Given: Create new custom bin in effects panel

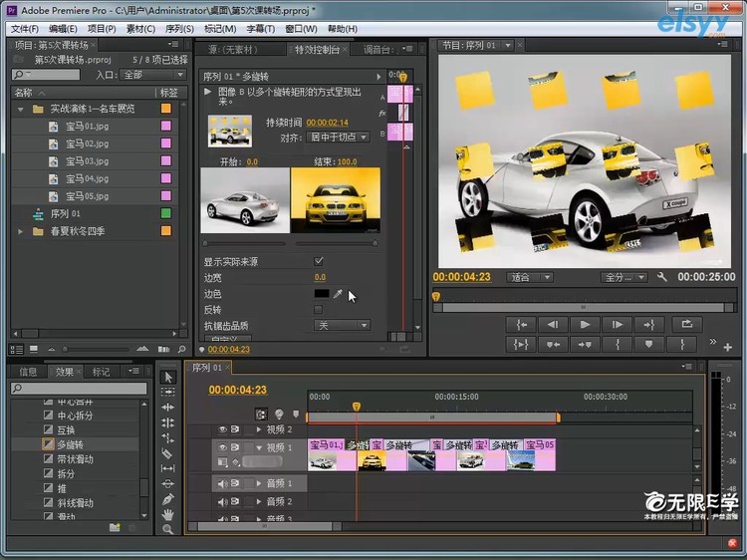Looking at the screenshot, I should tap(115, 527).
